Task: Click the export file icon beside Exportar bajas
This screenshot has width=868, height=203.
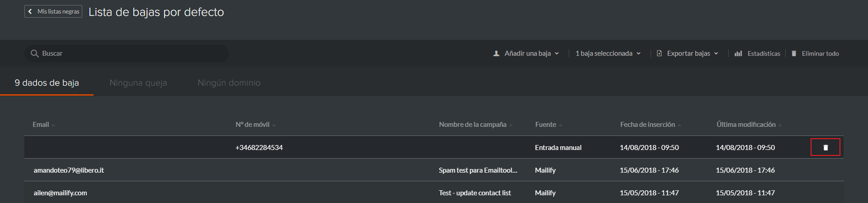Action: [659, 53]
